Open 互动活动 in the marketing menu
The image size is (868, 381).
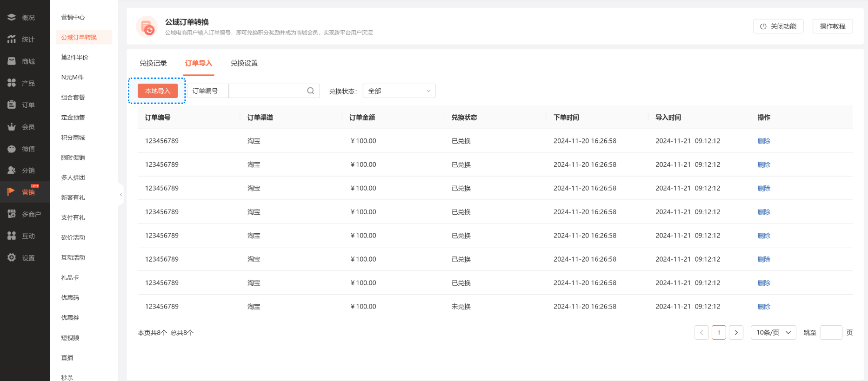pyautogui.click(x=73, y=257)
